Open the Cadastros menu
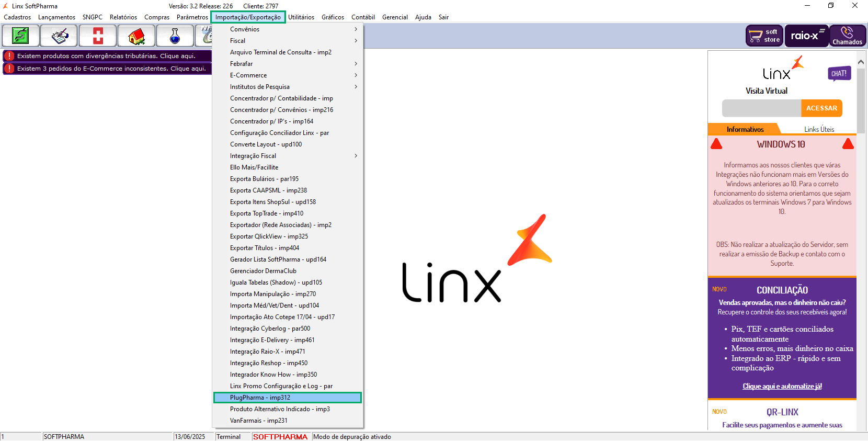Viewport: 868px width, 441px height. (17, 17)
